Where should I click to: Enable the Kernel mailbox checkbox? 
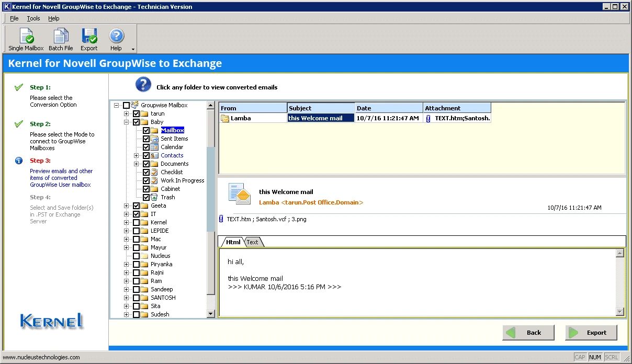click(x=137, y=222)
